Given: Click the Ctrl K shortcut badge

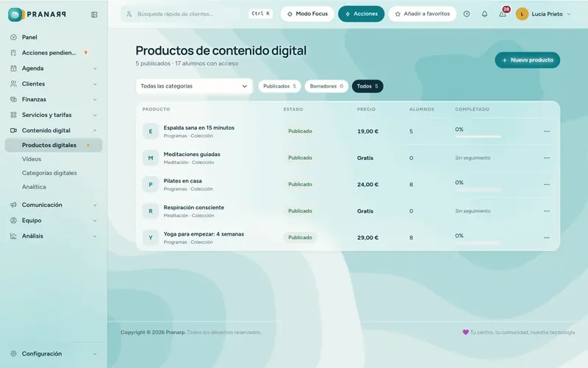Looking at the screenshot, I should tap(260, 13).
